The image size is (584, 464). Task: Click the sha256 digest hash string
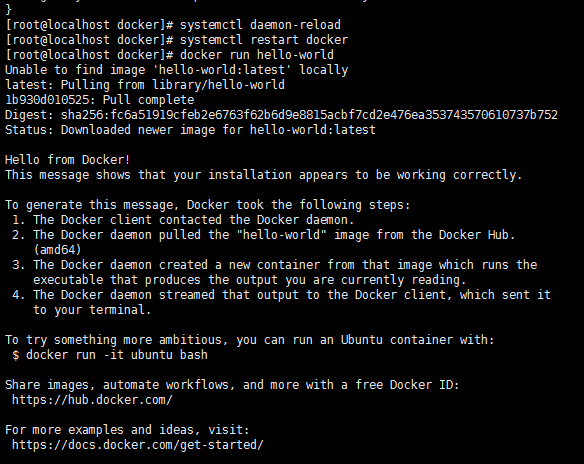pyautogui.click(x=310, y=115)
